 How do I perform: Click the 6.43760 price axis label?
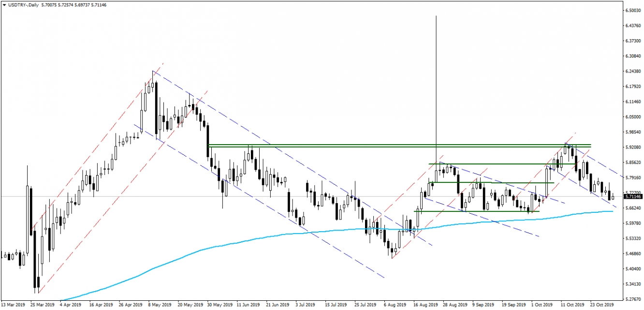coord(632,26)
